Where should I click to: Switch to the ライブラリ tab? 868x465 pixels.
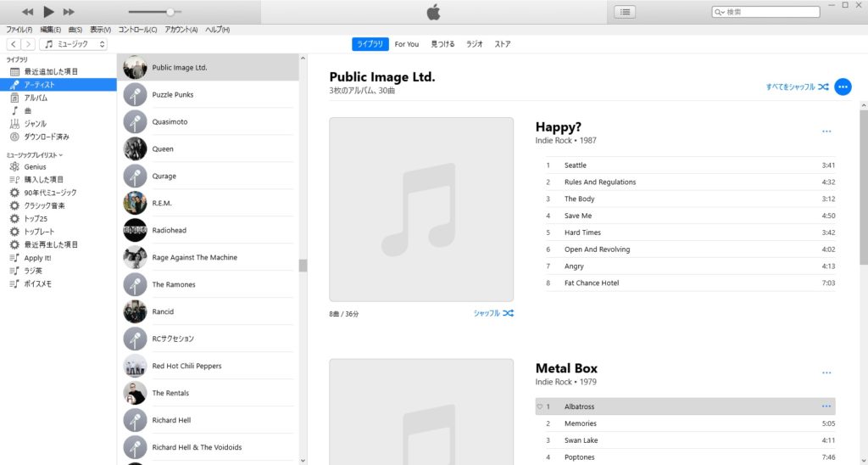(370, 44)
